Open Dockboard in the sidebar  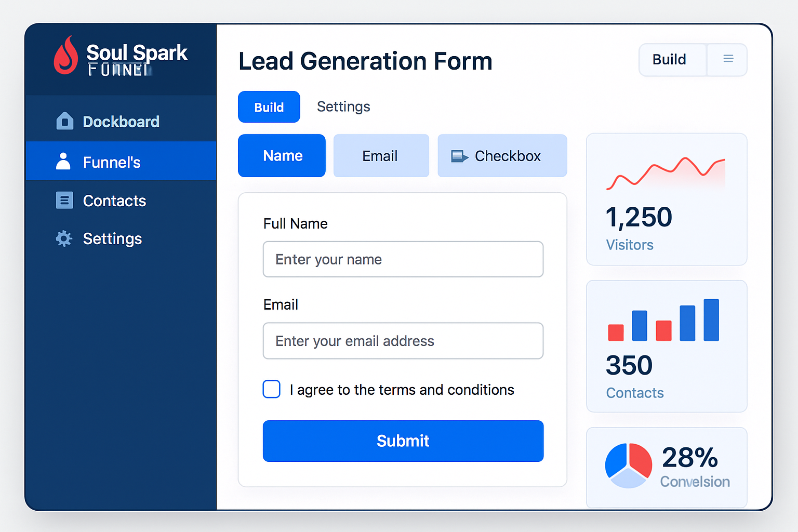pos(121,122)
